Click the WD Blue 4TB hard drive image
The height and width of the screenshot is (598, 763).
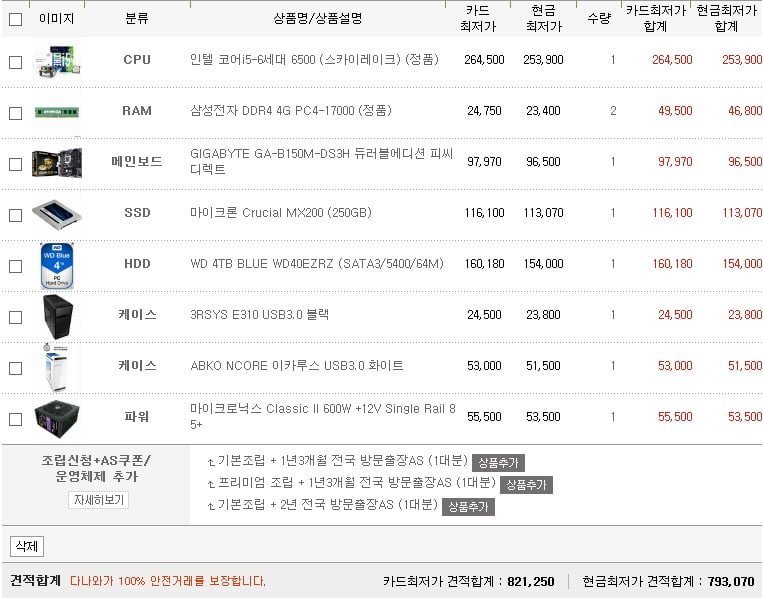tap(57, 266)
